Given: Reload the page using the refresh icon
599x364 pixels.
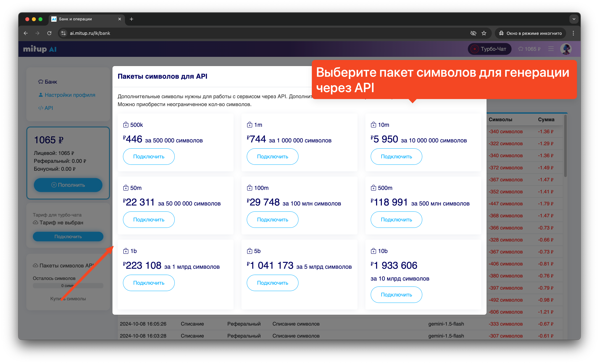Looking at the screenshot, I should click(x=49, y=33).
